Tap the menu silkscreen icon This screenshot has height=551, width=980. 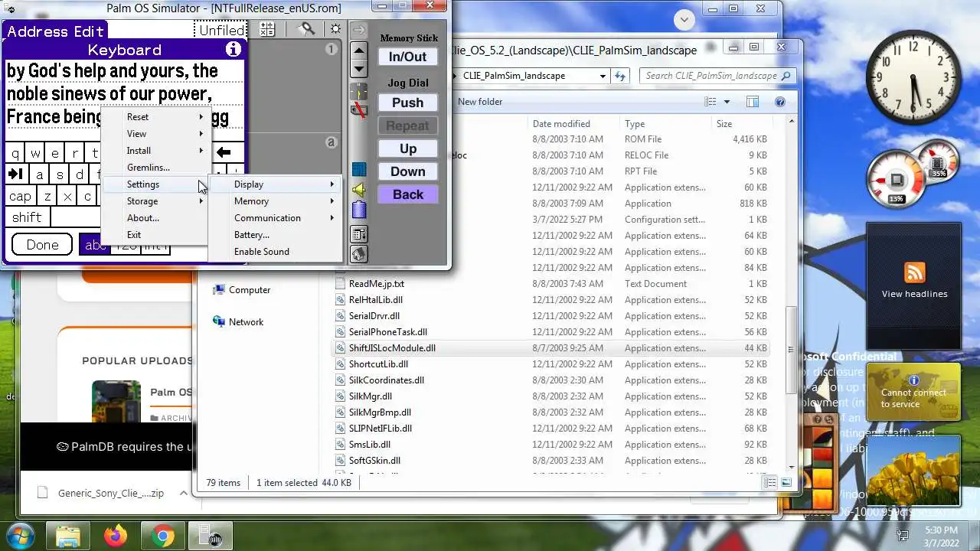pos(359,234)
